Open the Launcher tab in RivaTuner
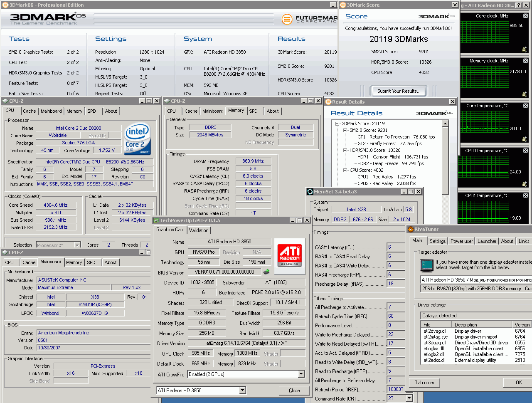Viewport: 532px width, 403px height. pos(487,241)
